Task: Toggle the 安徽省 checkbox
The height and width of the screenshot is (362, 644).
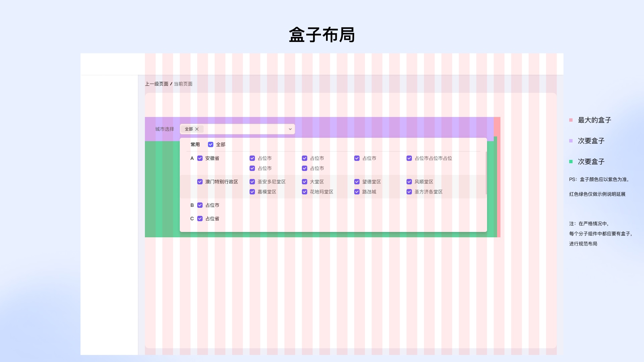Action: 200,158
